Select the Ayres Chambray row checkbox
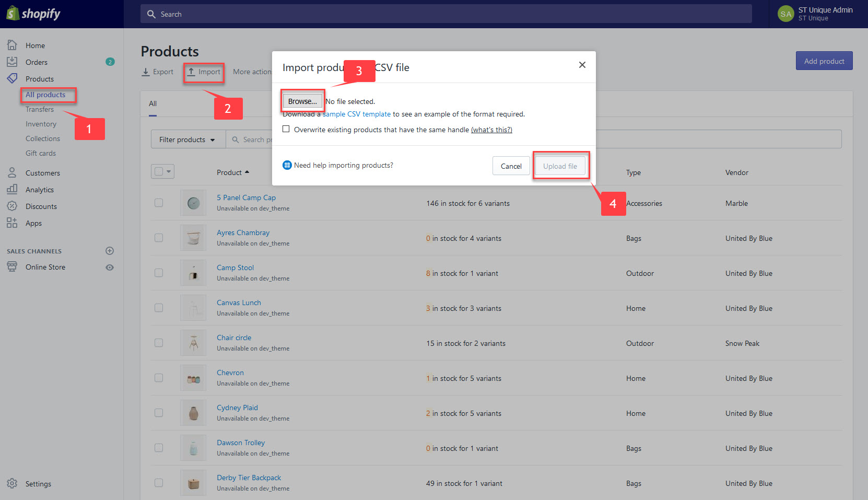The height and width of the screenshot is (500, 868). click(159, 238)
